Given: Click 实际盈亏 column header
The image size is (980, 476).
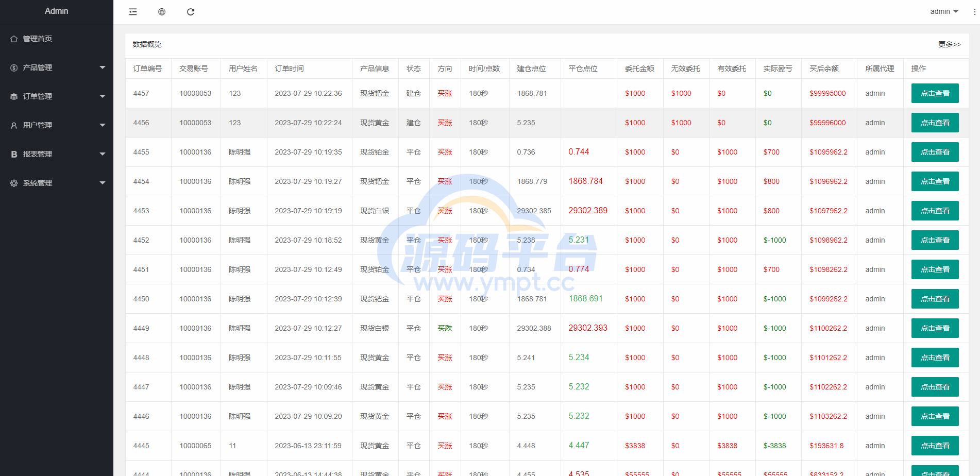Looking at the screenshot, I should click(x=778, y=69).
